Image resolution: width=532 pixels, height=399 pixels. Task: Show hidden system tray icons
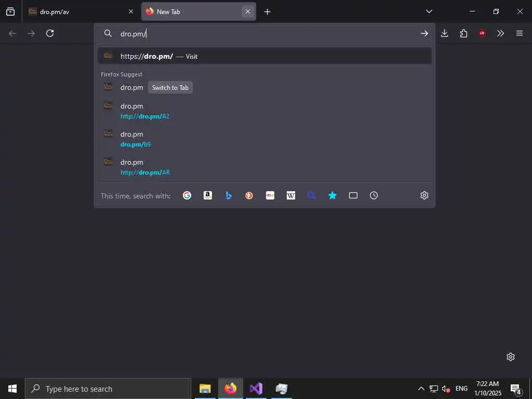421,389
